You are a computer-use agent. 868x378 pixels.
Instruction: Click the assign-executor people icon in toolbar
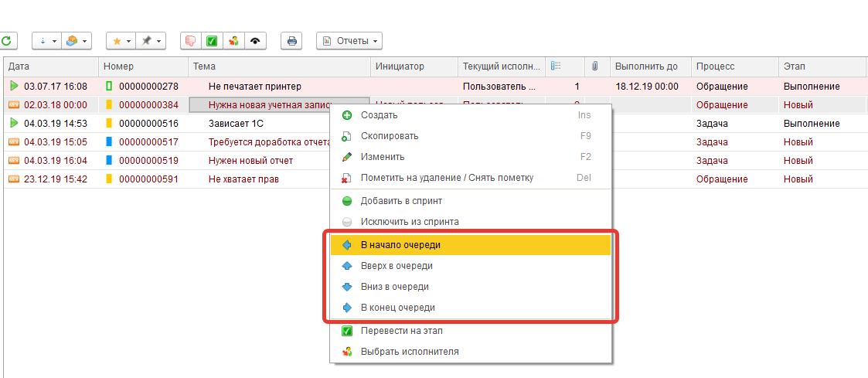233,41
